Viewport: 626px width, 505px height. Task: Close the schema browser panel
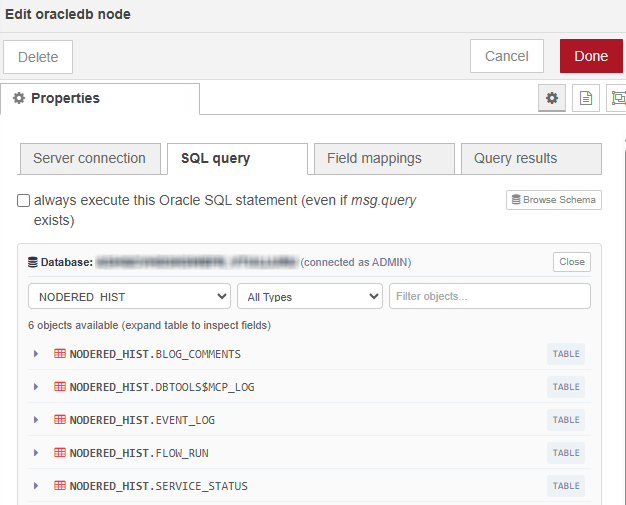coord(572,262)
